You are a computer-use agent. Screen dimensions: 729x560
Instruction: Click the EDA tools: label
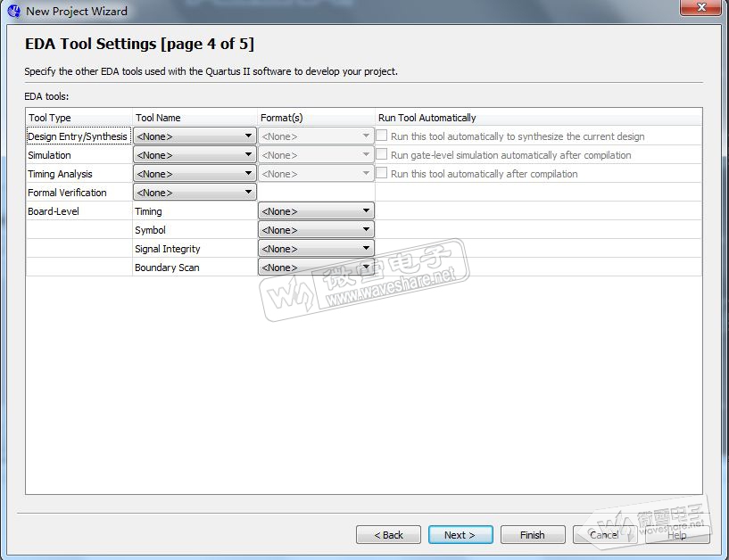point(46,96)
